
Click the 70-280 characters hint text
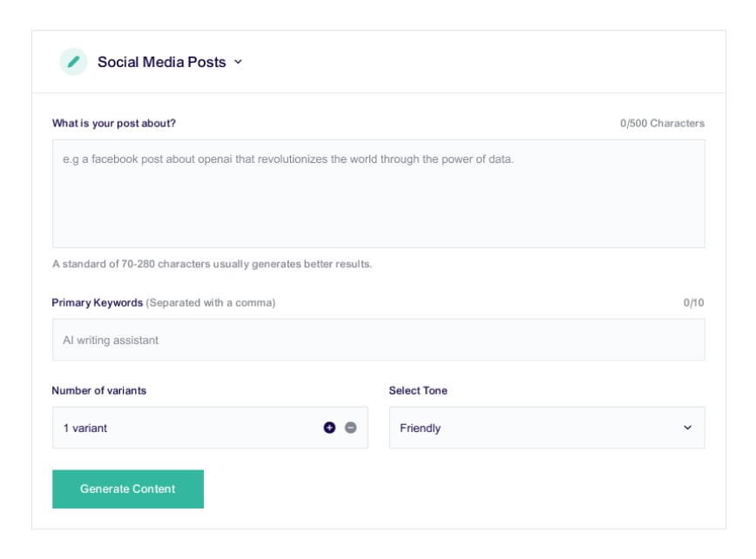tap(212, 264)
